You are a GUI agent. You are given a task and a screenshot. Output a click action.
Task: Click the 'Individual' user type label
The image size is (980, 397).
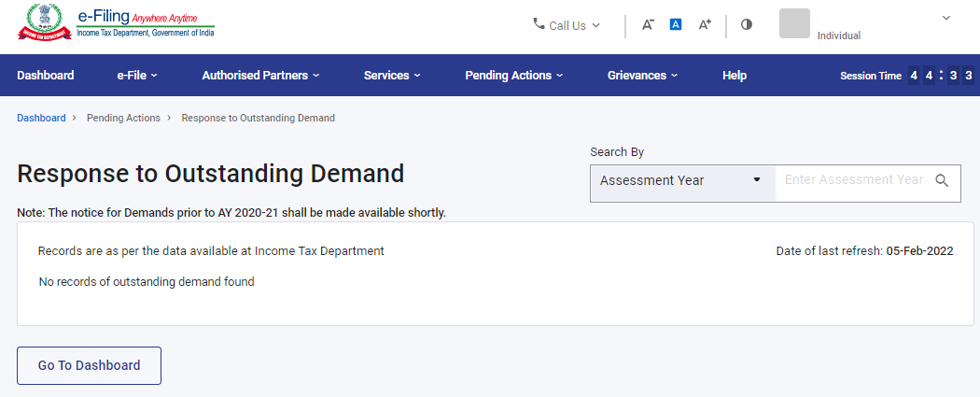(839, 35)
